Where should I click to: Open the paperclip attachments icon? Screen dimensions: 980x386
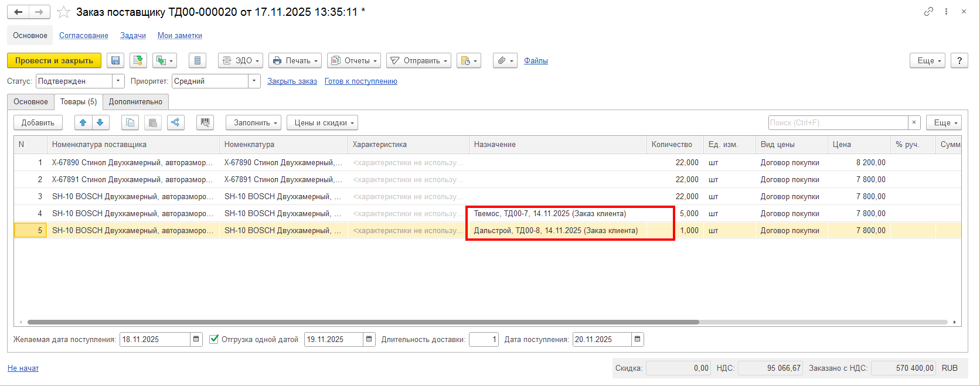[505, 60]
